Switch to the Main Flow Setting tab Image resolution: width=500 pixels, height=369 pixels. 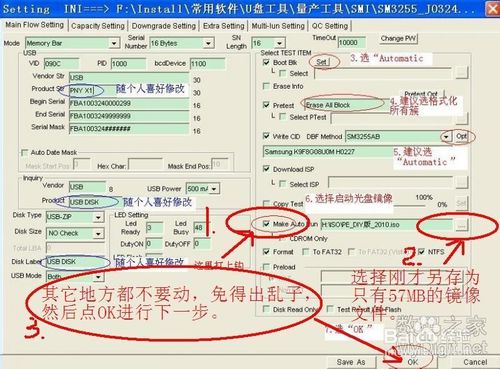[35, 25]
